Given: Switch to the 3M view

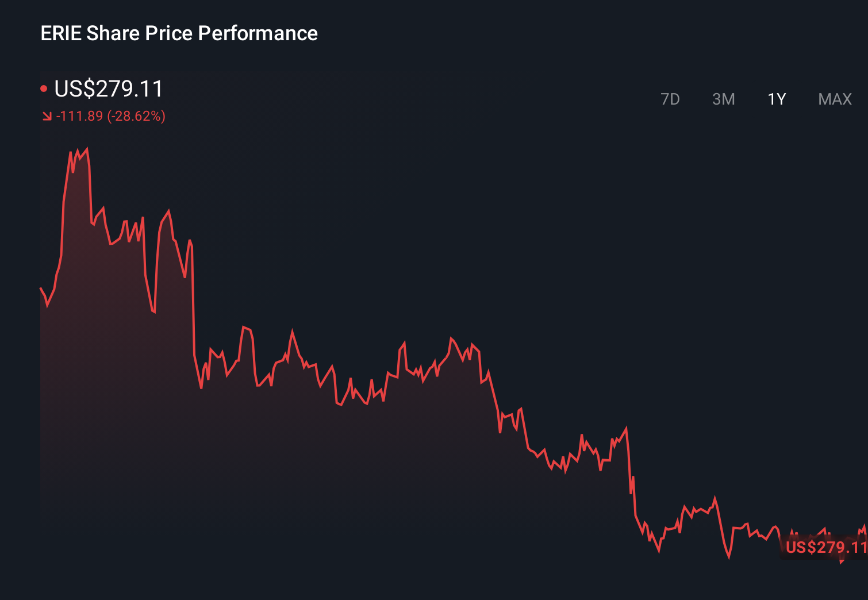Looking at the screenshot, I should point(723,99).
